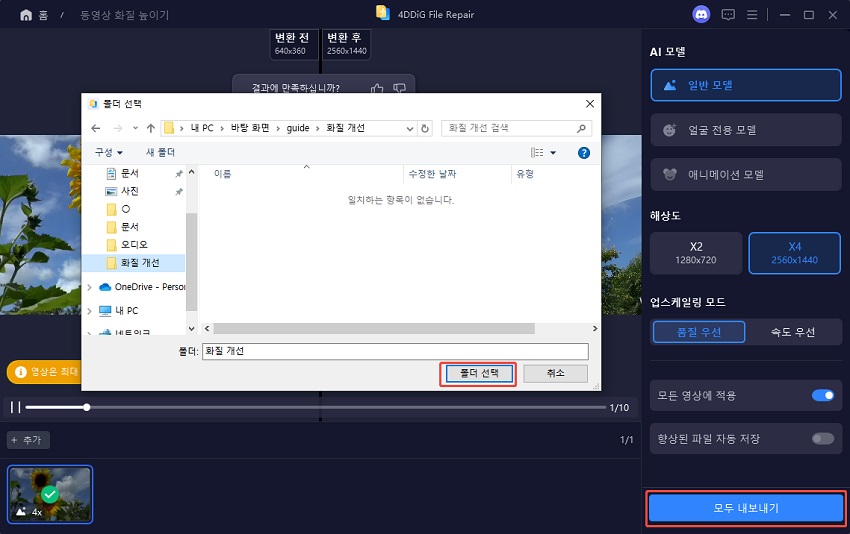Screen dimensions: 850x534
Task: Open folder dialog help icon
Action: click(x=584, y=153)
